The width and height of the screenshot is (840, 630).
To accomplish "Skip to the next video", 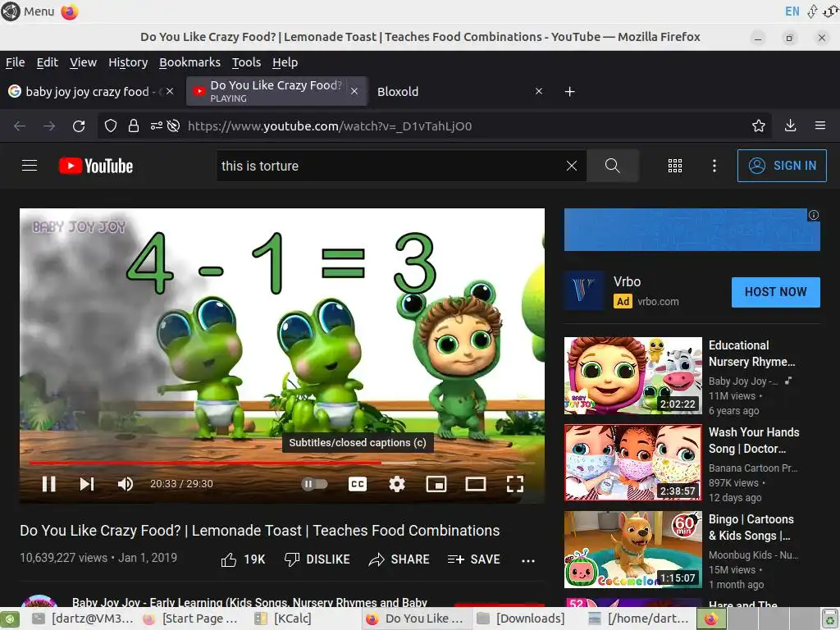I will (87, 484).
